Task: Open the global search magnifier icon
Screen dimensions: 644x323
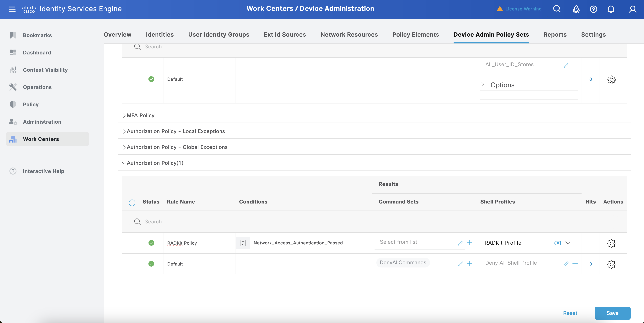Action: pyautogui.click(x=557, y=9)
